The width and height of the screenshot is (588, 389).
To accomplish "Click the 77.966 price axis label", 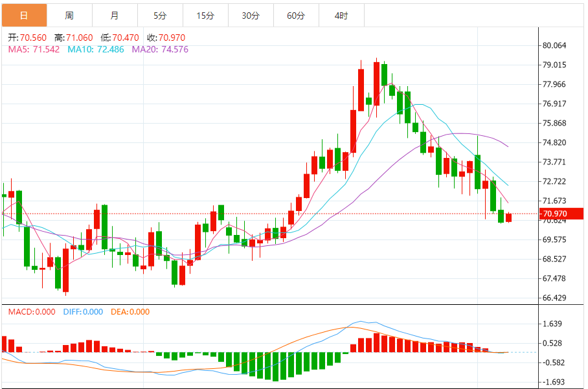I will pyautogui.click(x=554, y=84).
